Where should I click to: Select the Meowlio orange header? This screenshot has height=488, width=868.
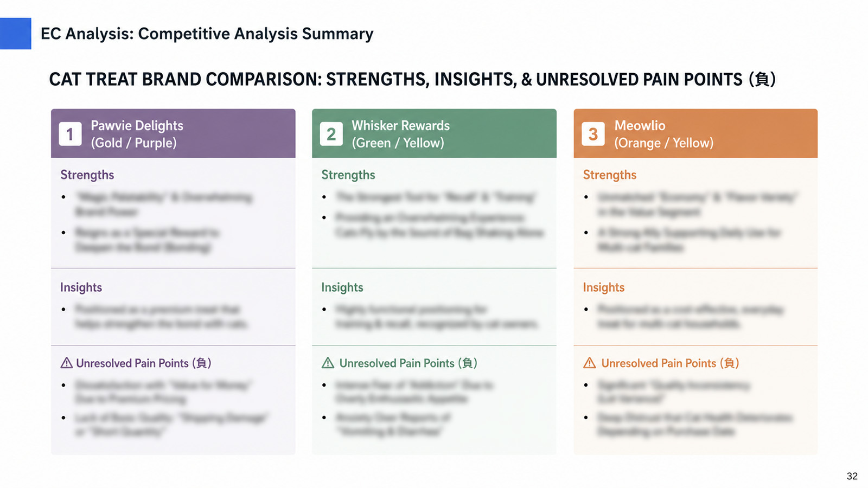coord(695,133)
